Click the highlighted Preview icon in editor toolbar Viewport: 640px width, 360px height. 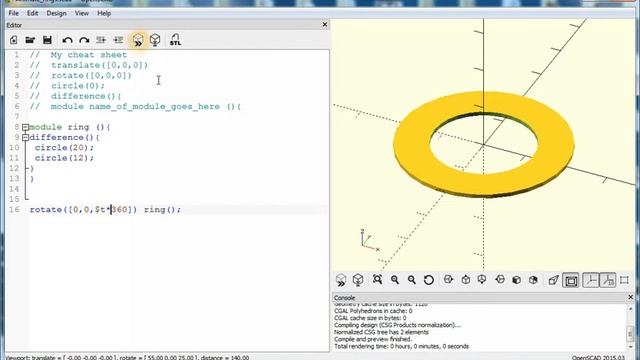(x=138, y=40)
